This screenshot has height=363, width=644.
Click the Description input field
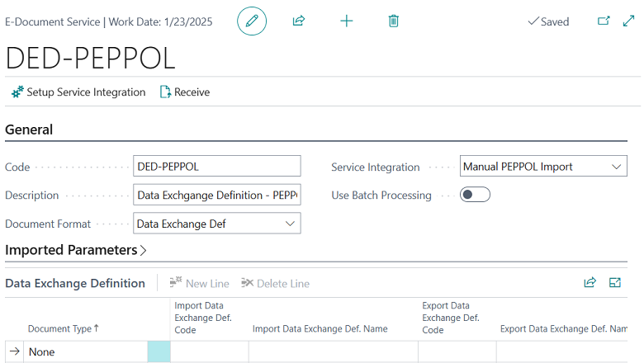tap(217, 195)
